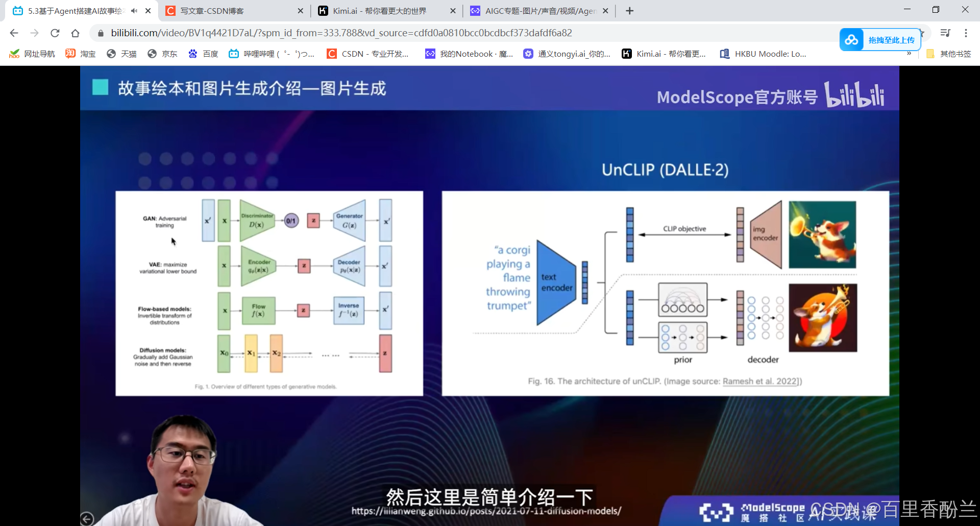This screenshot has width=980, height=526.
Task: Switch to the AIGC专题 tab
Action: click(x=539, y=11)
